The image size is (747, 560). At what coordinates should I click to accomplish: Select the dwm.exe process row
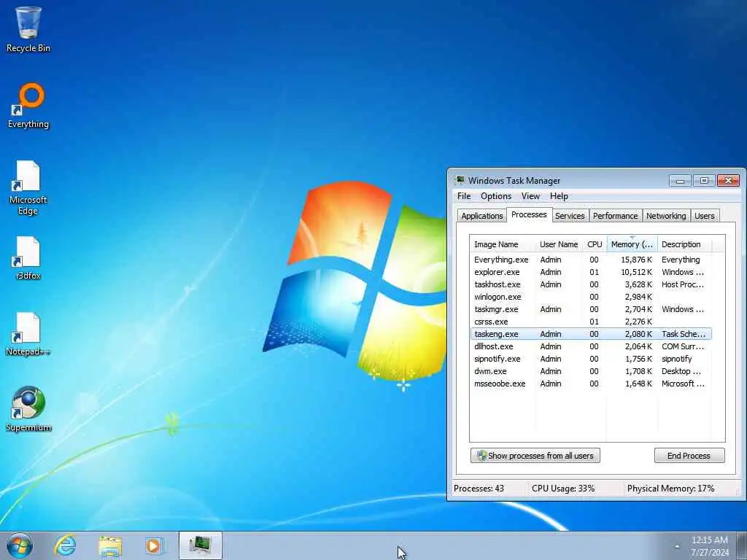[x=591, y=371]
